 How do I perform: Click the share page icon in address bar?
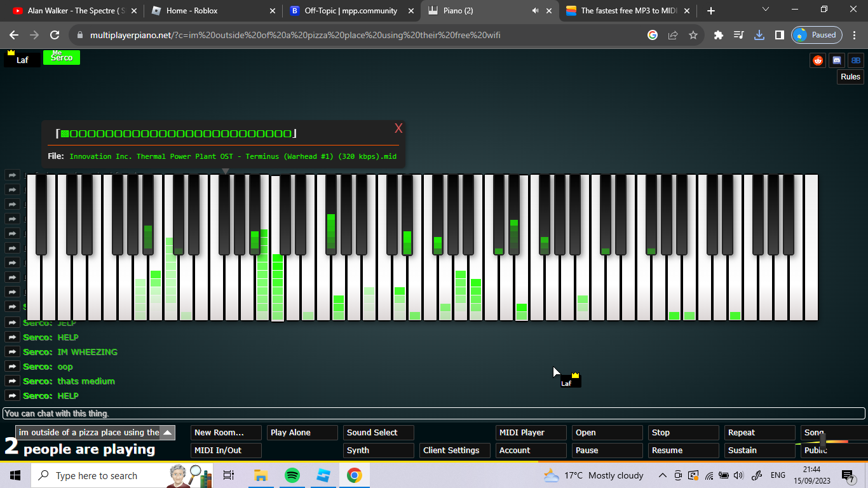coord(673,35)
